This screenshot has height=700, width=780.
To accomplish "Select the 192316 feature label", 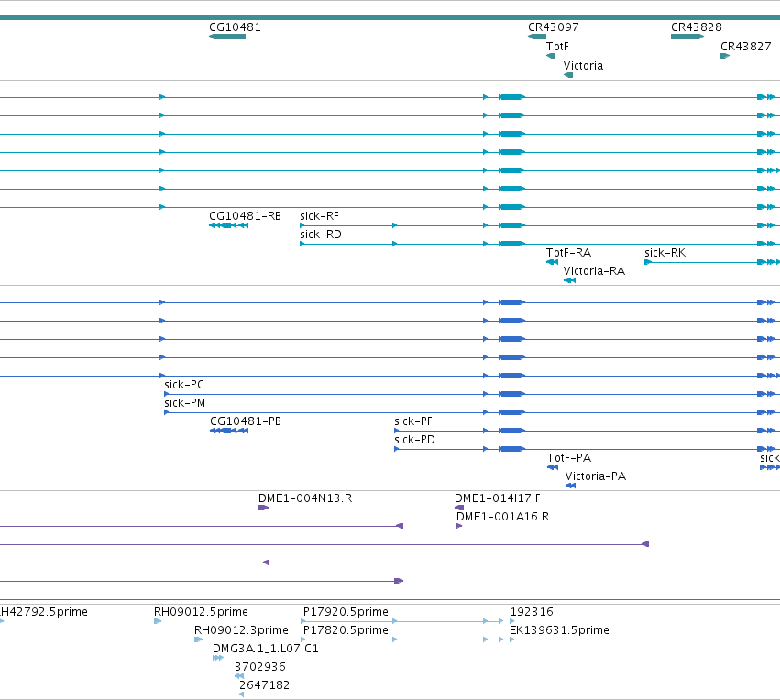I will tap(532, 612).
